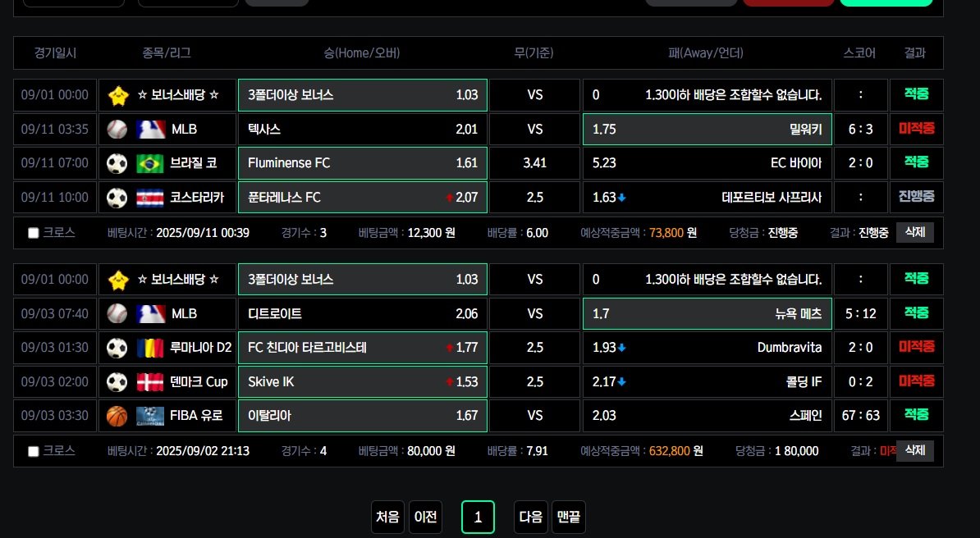Click the Brazil flag icon

[x=150, y=163]
